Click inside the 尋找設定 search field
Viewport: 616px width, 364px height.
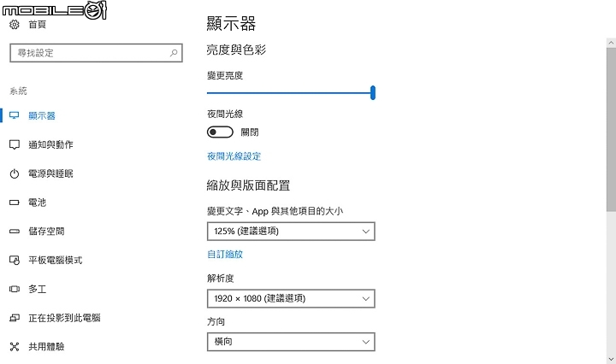pos(96,53)
